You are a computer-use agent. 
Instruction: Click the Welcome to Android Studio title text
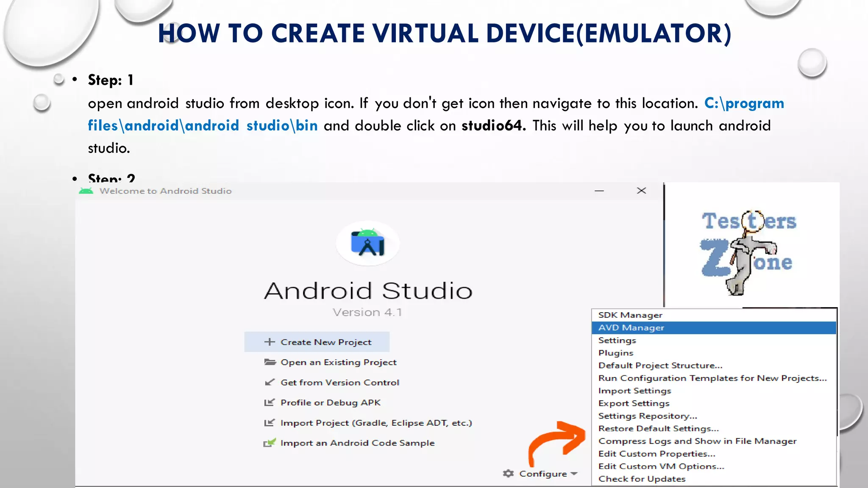pyautogui.click(x=165, y=191)
